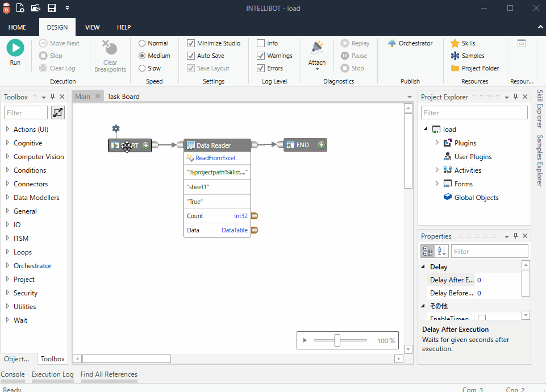Open the Skills resource

click(468, 43)
